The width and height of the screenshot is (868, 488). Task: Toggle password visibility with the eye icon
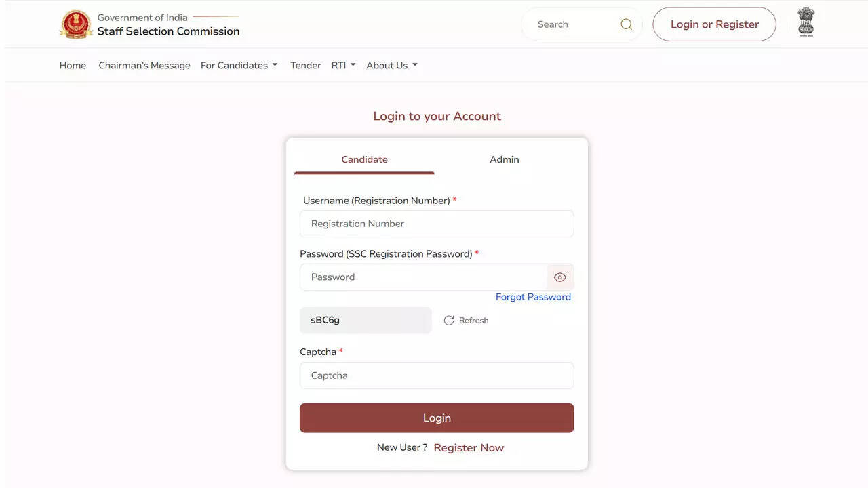coord(560,277)
